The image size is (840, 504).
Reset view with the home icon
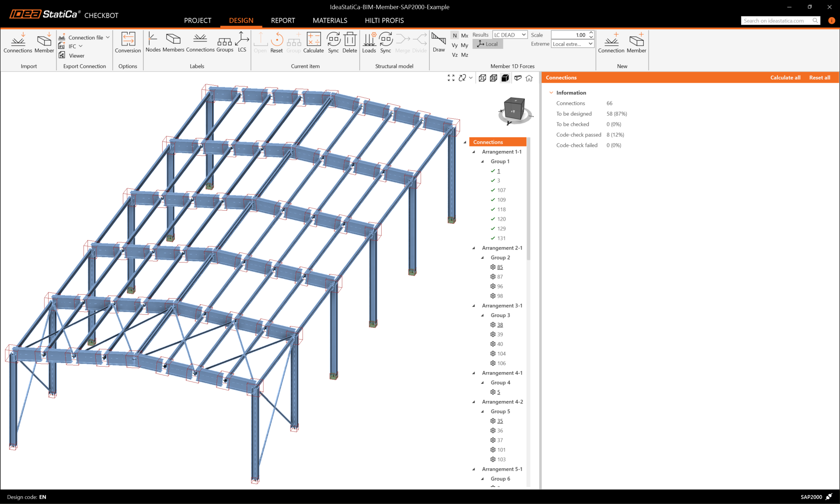click(529, 78)
